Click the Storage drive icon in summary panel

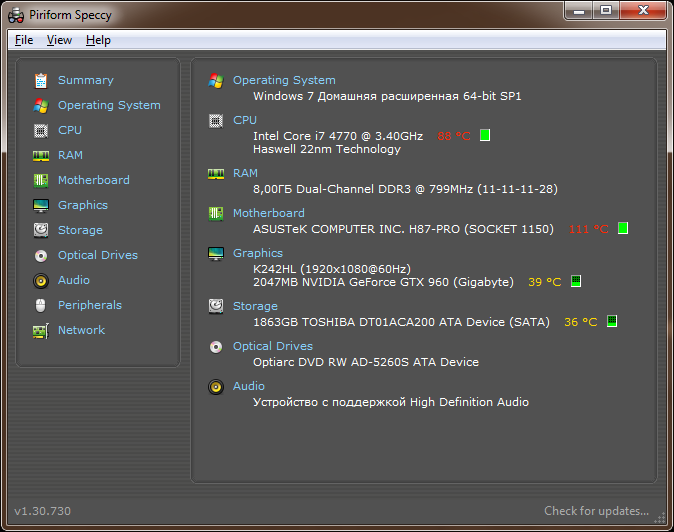tap(216, 306)
